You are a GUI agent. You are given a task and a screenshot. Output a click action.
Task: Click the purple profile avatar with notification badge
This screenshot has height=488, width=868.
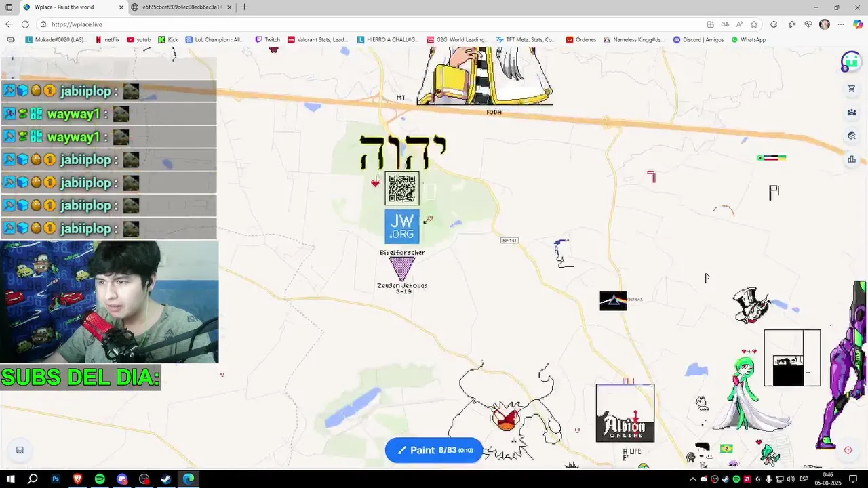850,62
